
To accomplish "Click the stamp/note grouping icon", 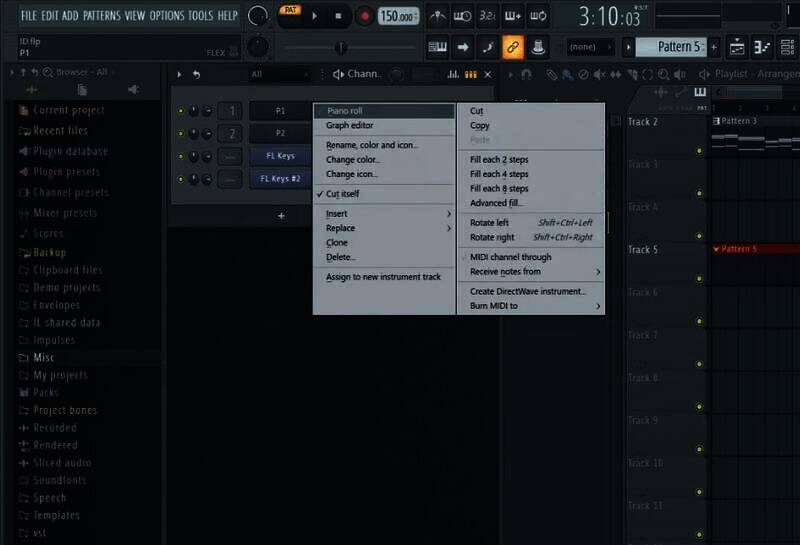I will tap(538, 47).
